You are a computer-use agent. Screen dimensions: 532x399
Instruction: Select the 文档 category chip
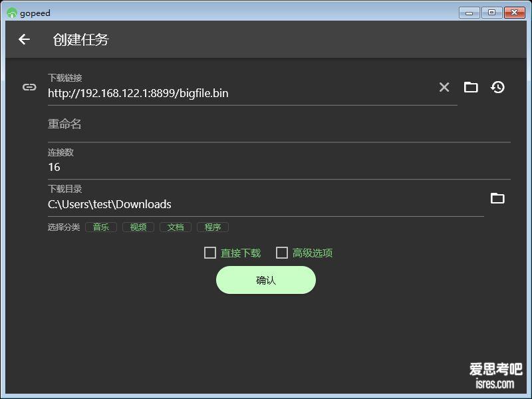pos(176,227)
